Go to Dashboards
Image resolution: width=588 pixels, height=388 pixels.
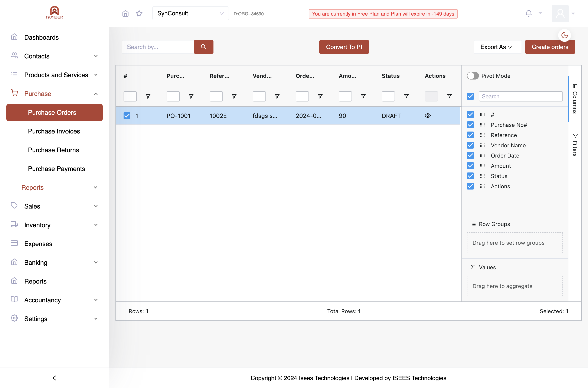(x=41, y=37)
